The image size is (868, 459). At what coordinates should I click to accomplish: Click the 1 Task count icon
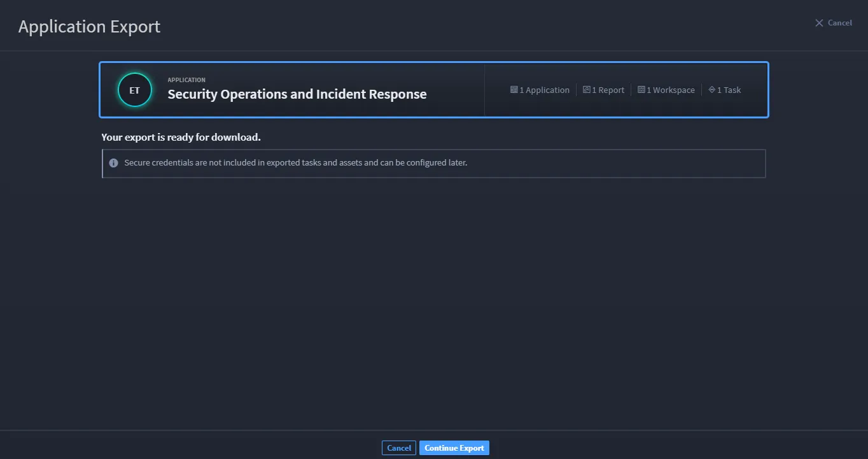click(x=712, y=90)
